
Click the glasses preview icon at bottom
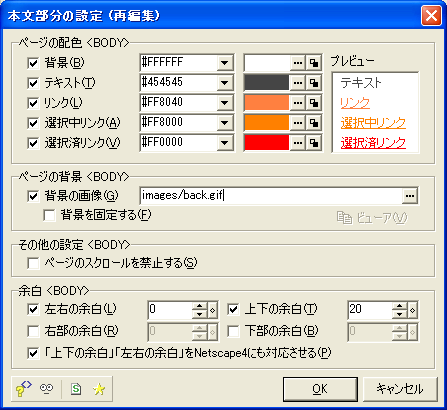46,389
